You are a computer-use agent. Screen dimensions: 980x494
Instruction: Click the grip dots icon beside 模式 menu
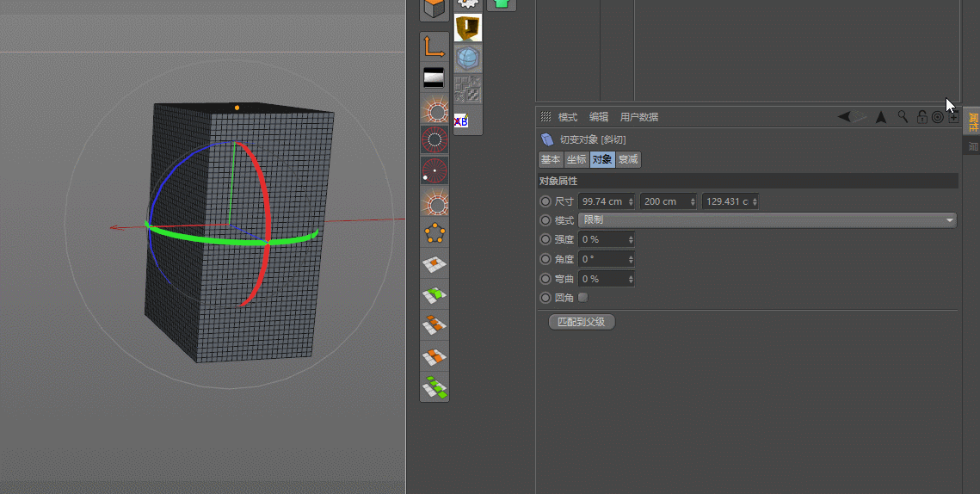pyautogui.click(x=545, y=117)
